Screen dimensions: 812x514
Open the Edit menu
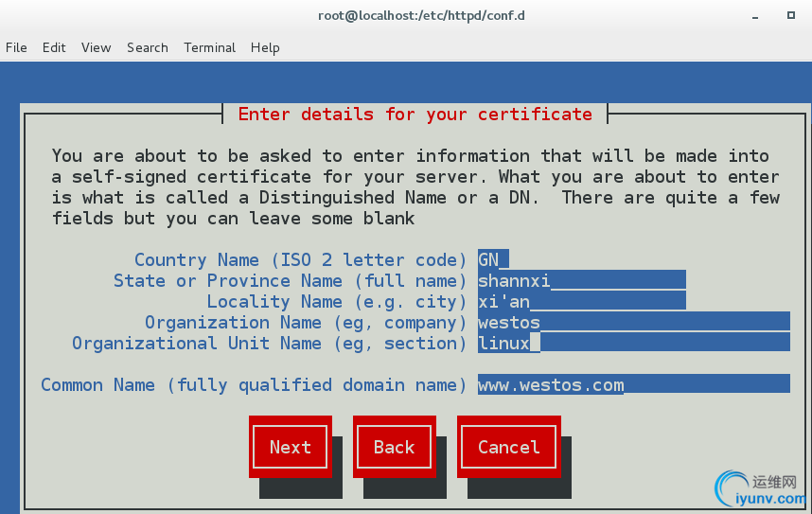(54, 47)
